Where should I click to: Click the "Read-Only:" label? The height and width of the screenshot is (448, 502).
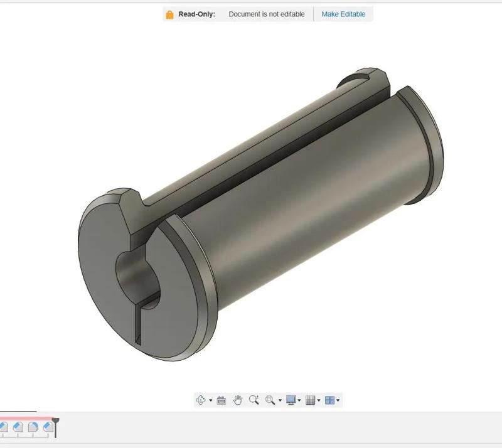pos(196,14)
